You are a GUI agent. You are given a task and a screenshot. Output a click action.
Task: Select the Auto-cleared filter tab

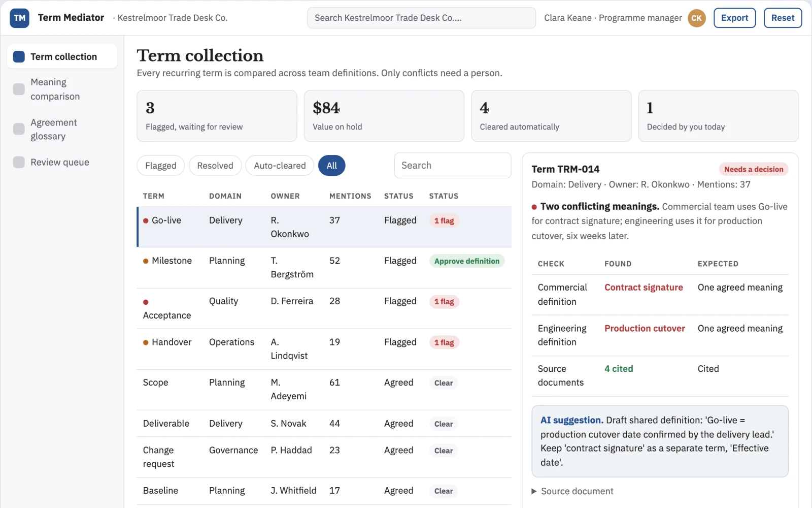point(280,166)
